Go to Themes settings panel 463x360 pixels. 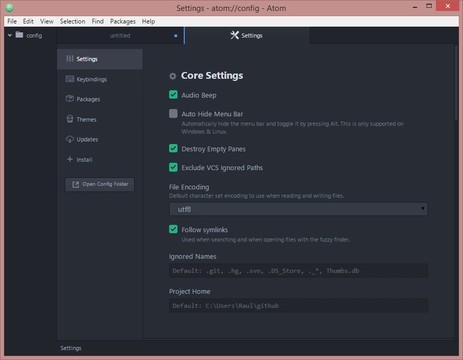[100, 119]
